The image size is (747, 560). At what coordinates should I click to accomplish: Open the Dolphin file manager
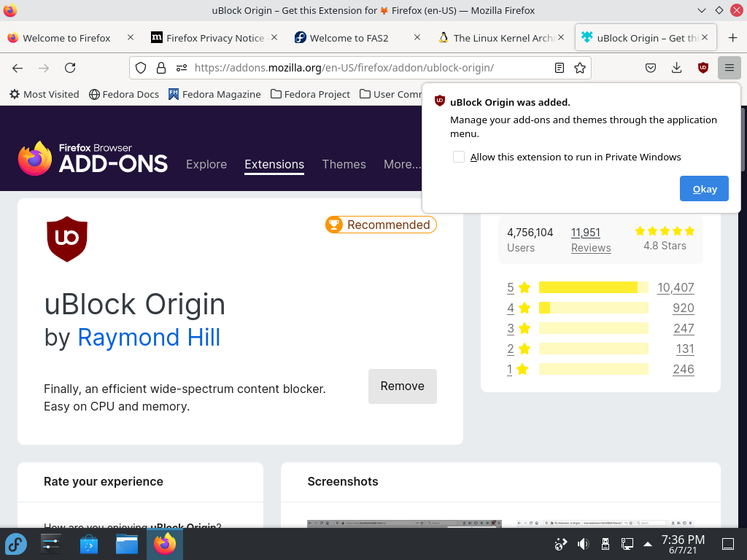point(127,544)
